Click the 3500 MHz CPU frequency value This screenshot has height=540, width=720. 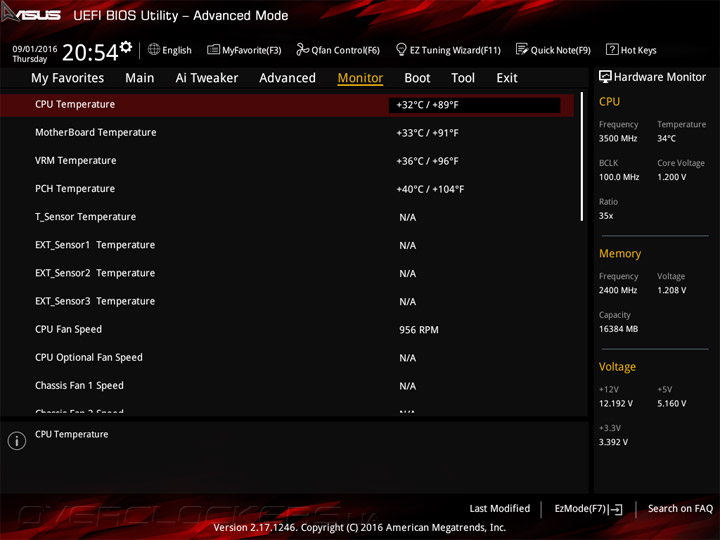coord(618,138)
